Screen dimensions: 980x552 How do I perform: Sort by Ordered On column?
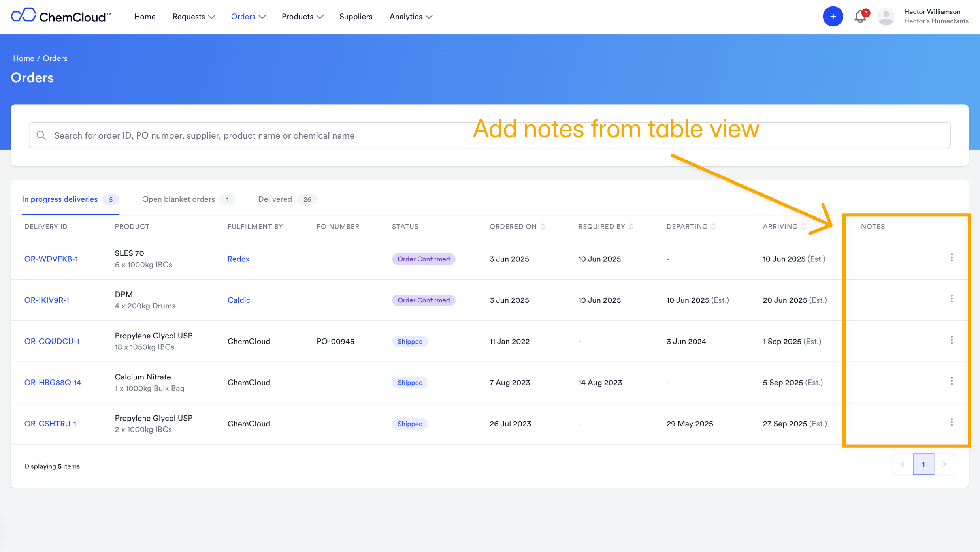[x=543, y=227]
